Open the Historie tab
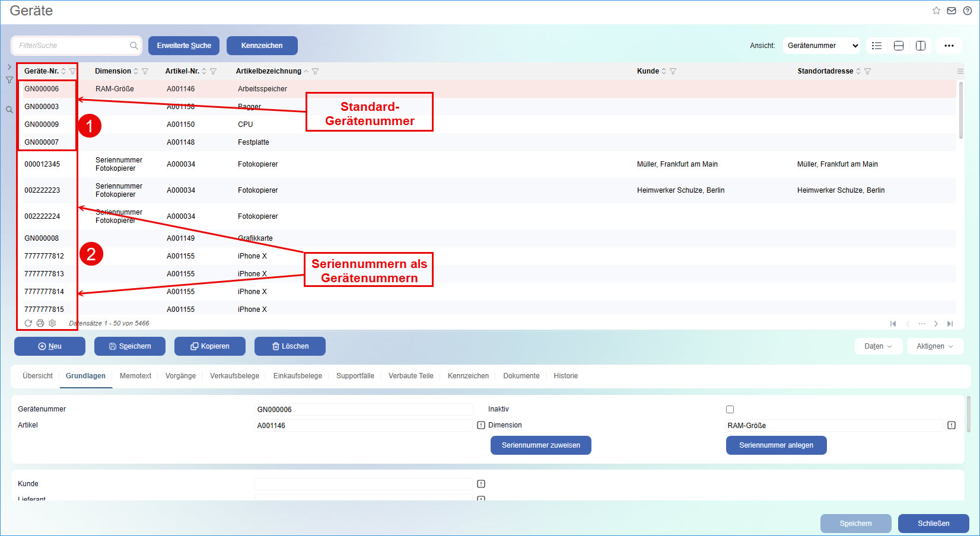The image size is (980, 536). (x=566, y=376)
